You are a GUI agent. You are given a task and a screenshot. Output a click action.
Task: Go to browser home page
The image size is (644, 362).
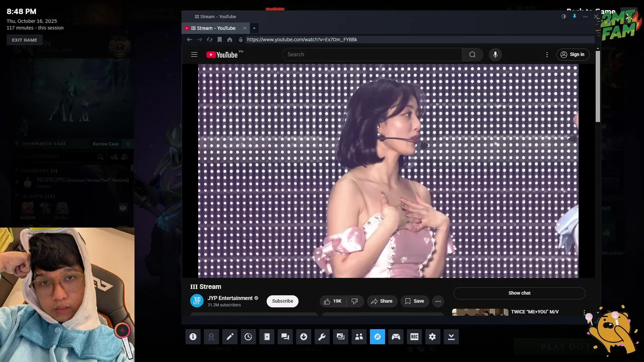(229, 39)
